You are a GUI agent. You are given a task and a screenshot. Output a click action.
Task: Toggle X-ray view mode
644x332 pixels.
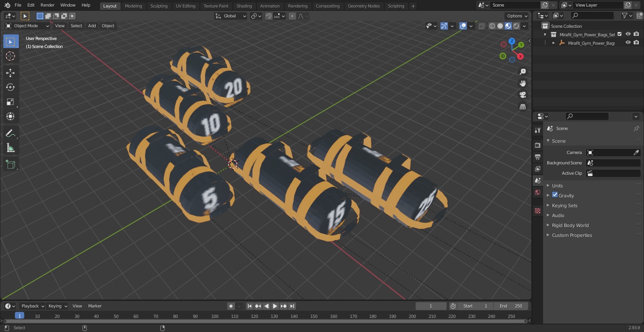coord(481,26)
